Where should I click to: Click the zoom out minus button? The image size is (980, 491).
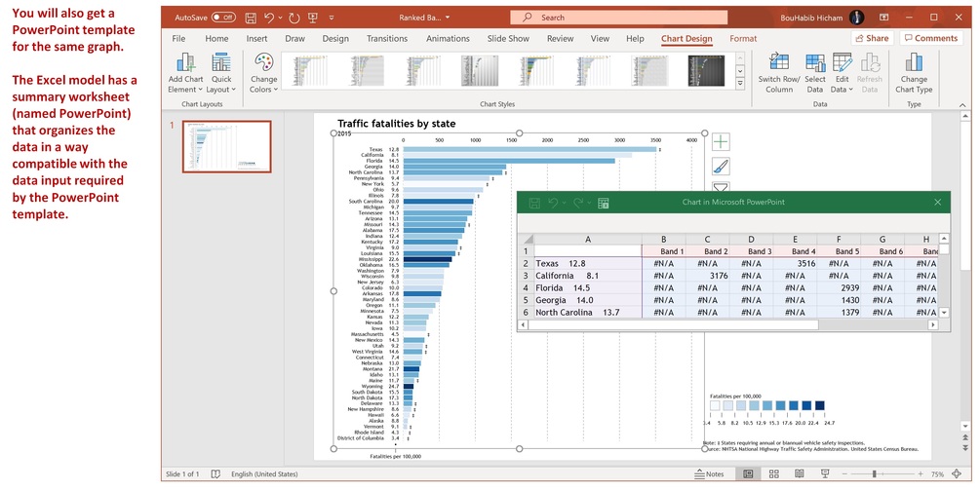[x=846, y=474]
